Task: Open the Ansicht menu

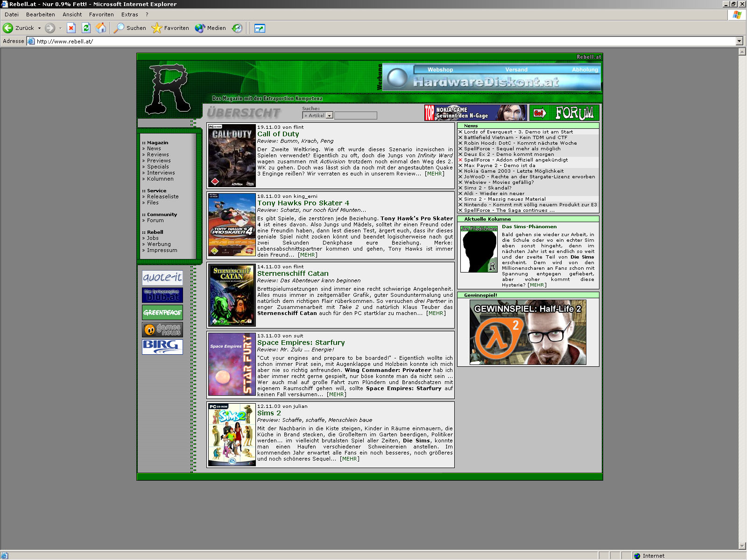Action: click(72, 14)
